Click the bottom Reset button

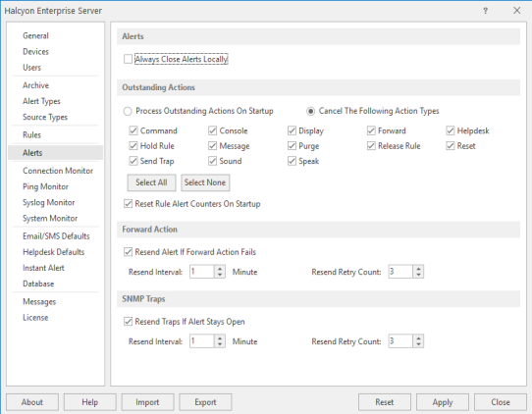tap(385, 402)
